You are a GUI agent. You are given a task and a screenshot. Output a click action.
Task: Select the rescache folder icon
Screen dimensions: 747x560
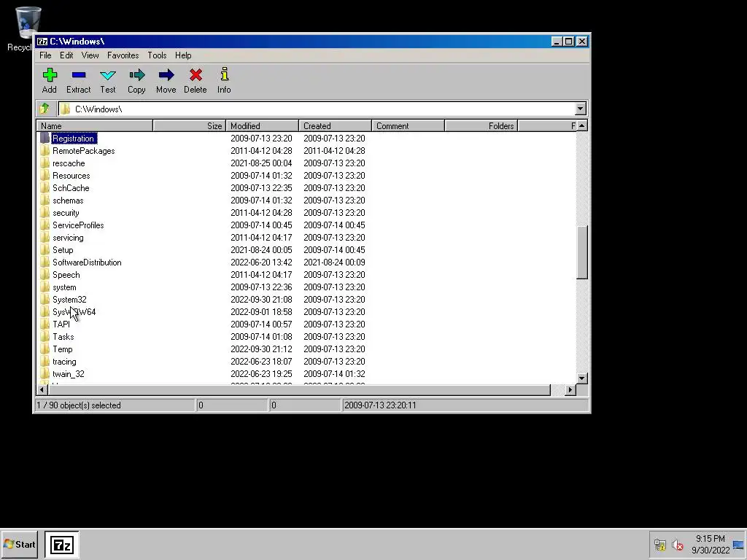pos(44,163)
